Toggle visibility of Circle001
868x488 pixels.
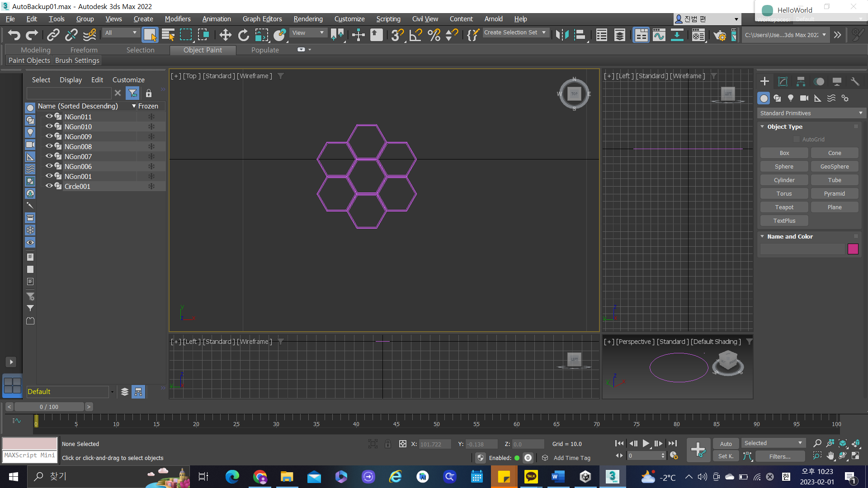click(x=49, y=186)
